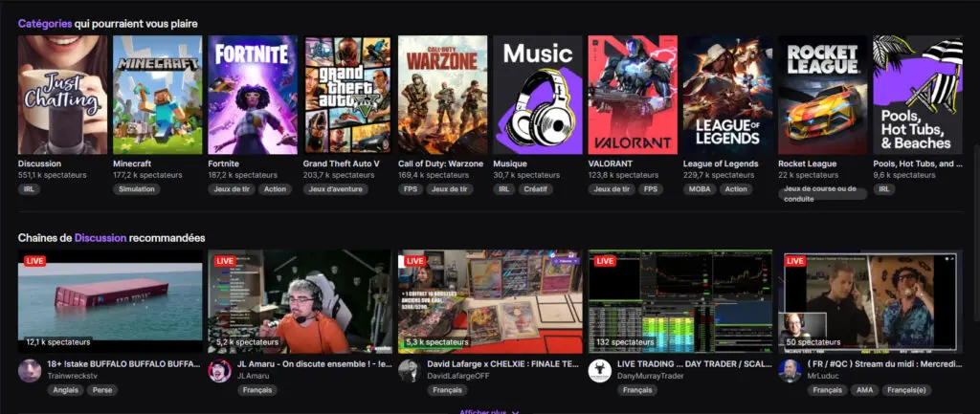Open the Grand Theft Auto V title
Image resolution: width=980 pixels, height=414 pixels.
pos(342,163)
